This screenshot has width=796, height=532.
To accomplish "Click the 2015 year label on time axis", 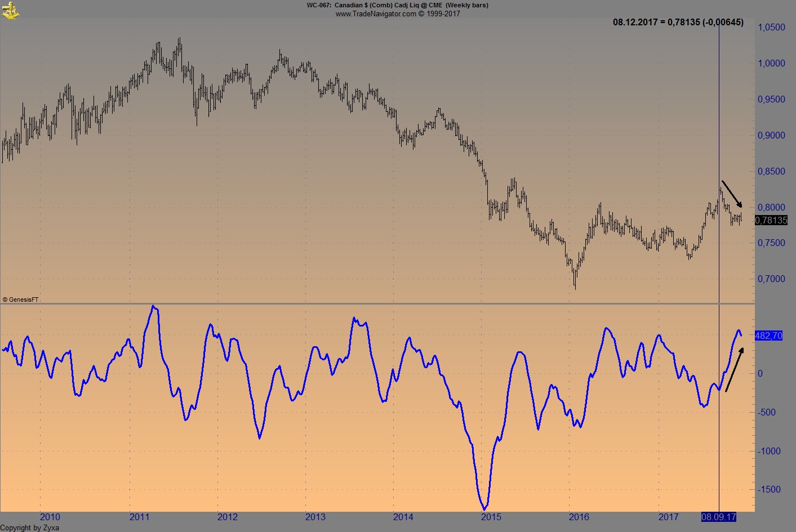I will [x=491, y=517].
